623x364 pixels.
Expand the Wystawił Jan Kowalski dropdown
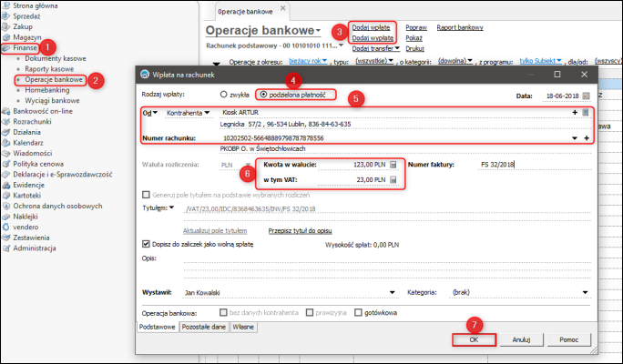pos(393,292)
